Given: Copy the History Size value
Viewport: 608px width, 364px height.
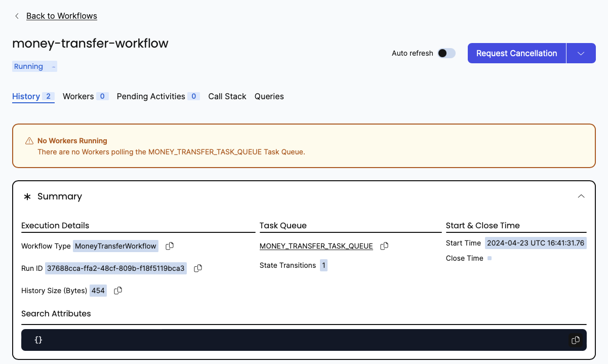Looking at the screenshot, I should pyautogui.click(x=118, y=291).
